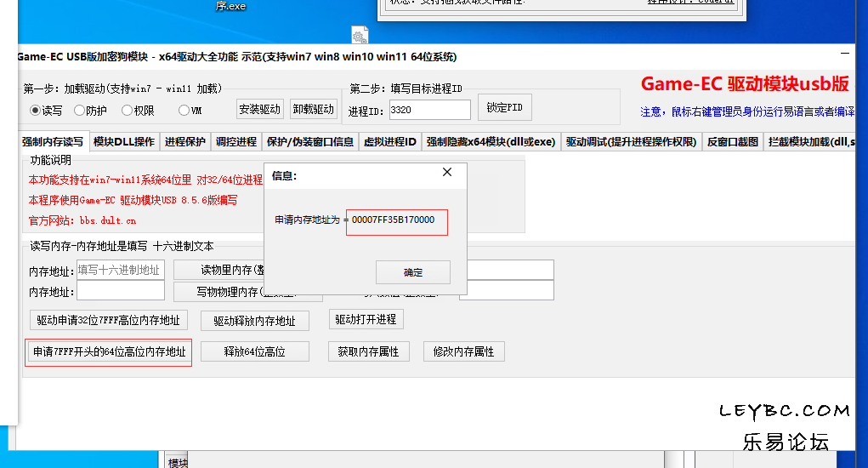
Task: Open the 调控进程 tab
Action: pos(236,142)
